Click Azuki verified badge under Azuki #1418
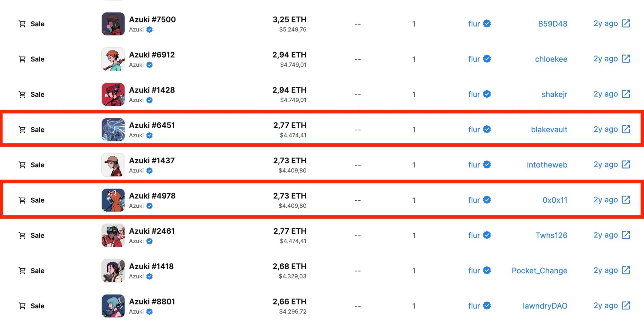The image size is (644, 322). [149, 276]
